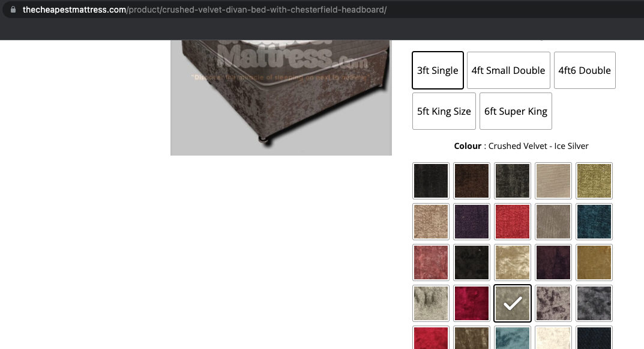Pick the champagne gold crushed velvet swatch
The width and height of the screenshot is (644, 349).
pos(513,263)
